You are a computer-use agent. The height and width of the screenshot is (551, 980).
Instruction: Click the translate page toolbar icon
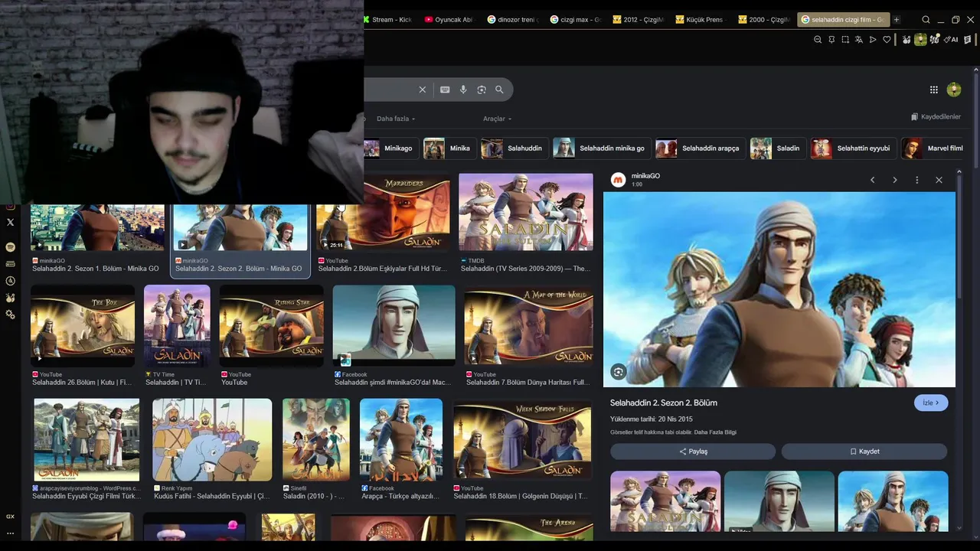pyautogui.click(x=859, y=40)
